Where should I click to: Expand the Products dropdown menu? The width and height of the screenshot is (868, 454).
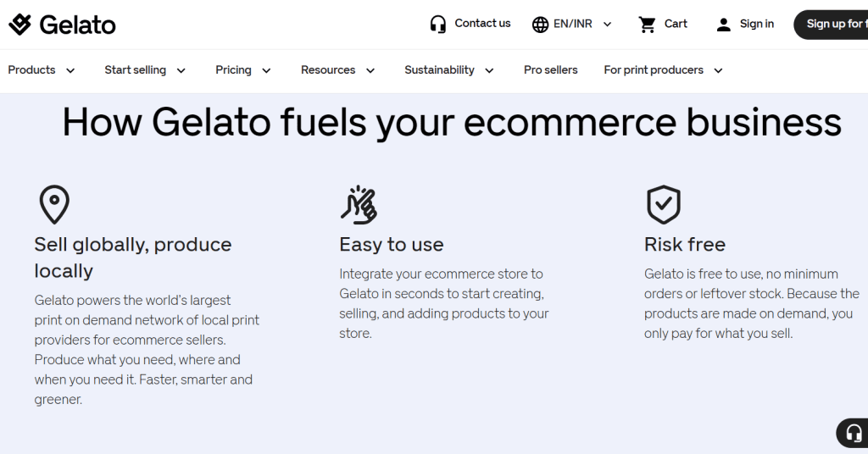pyautogui.click(x=42, y=70)
